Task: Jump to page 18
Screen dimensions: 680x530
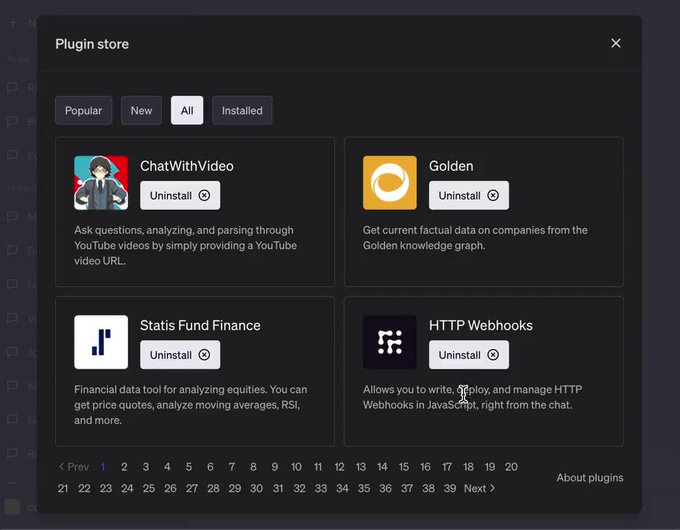Action: [468, 467]
